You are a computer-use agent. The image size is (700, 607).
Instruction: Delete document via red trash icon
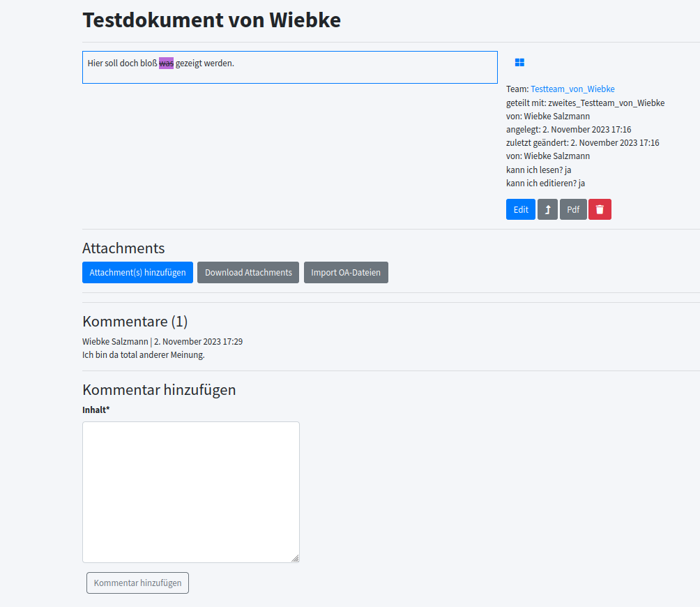(x=600, y=209)
